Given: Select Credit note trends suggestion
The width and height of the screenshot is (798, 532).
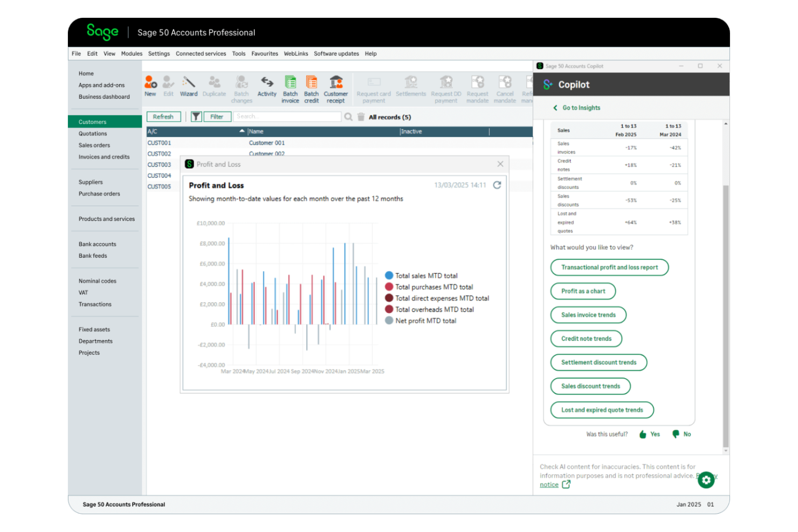Looking at the screenshot, I should click(x=586, y=338).
